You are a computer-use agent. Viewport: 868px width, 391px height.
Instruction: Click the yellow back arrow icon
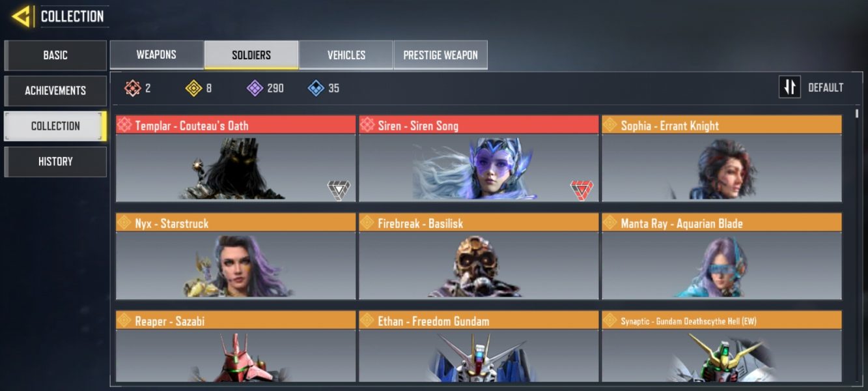click(22, 16)
